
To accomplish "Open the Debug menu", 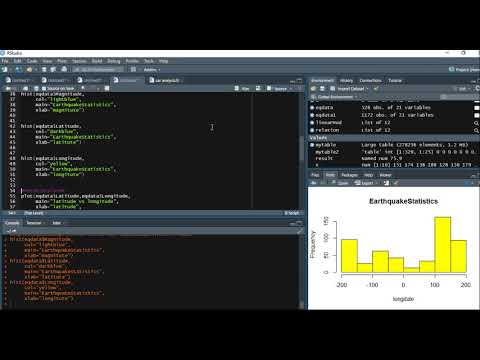I will [x=114, y=61].
